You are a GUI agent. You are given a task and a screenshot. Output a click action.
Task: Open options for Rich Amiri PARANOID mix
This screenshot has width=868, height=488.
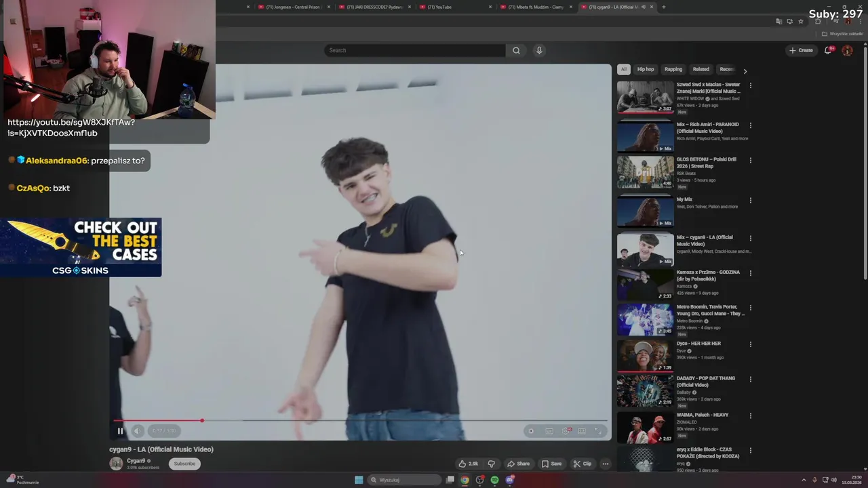750,125
